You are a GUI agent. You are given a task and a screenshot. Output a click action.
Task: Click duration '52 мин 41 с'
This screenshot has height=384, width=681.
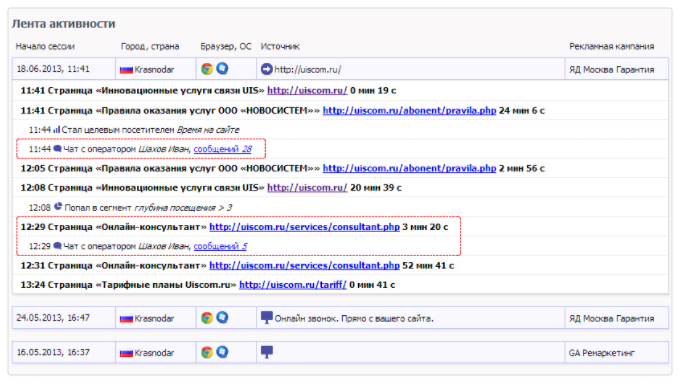(x=428, y=266)
